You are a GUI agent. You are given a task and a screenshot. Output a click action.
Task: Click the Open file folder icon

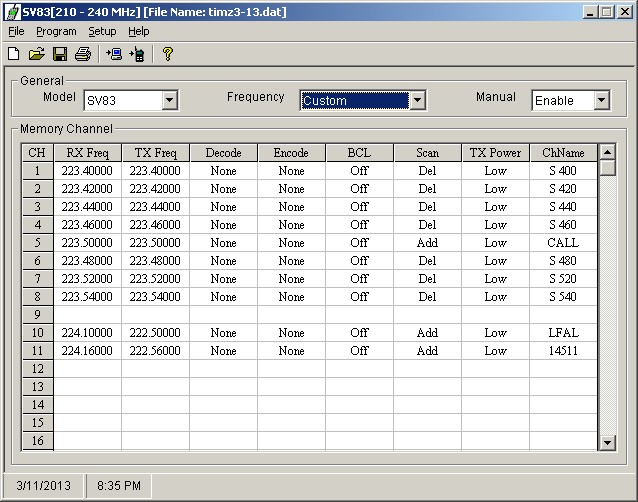37,54
